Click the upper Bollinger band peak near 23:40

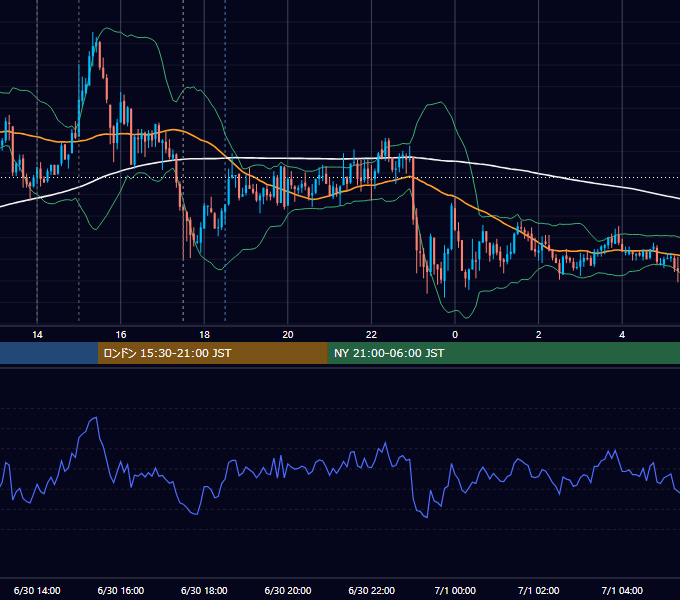440,102
